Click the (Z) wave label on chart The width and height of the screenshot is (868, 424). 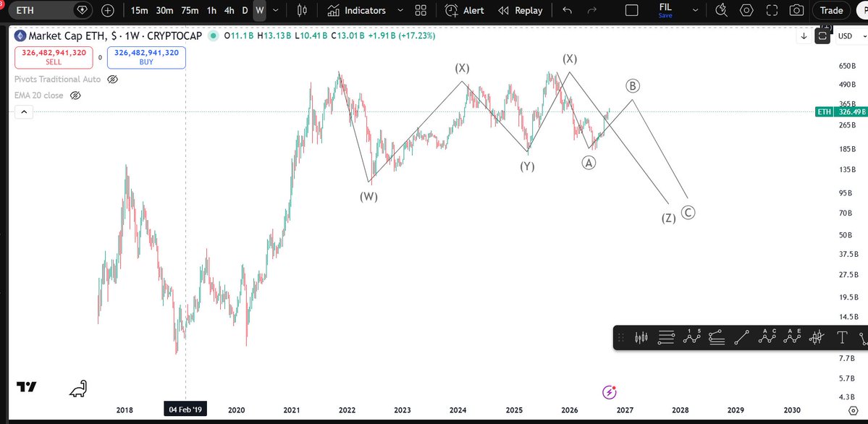click(669, 218)
